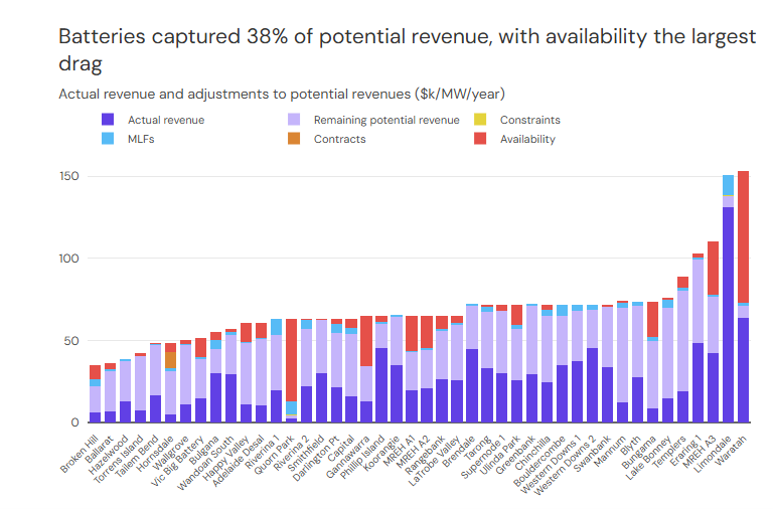Click the Gannawarra bar's red segment
Image resolution: width=773 pixels, height=509 pixels.
(x=366, y=341)
